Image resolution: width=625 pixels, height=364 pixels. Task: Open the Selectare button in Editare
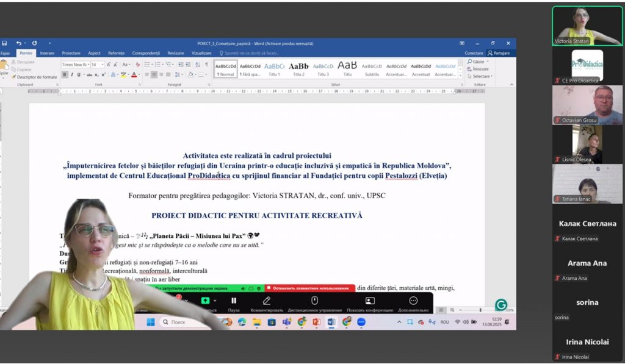480,76
